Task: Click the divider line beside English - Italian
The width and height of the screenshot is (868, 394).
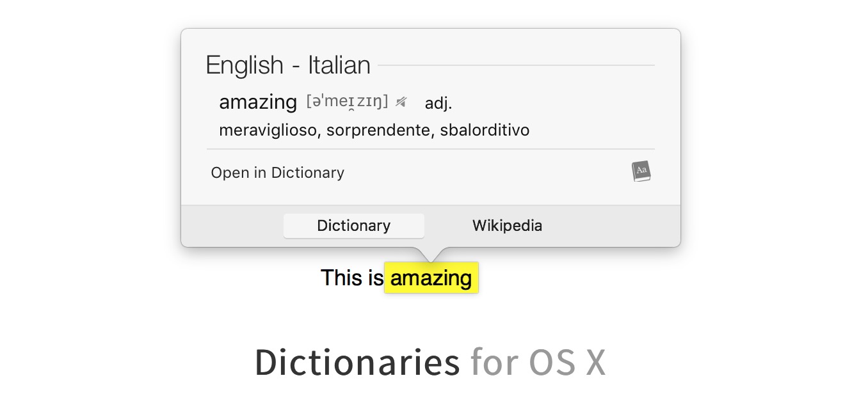Action: (516, 65)
